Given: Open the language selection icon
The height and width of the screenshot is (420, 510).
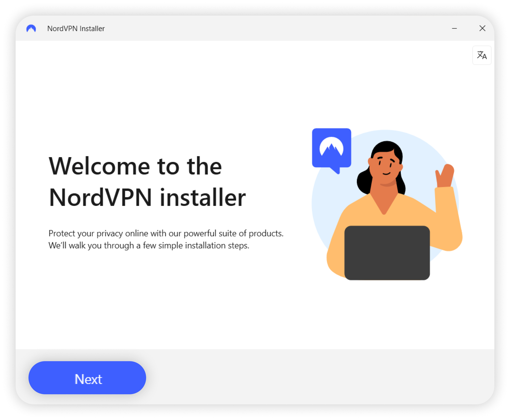Looking at the screenshot, I should [482, 55].
